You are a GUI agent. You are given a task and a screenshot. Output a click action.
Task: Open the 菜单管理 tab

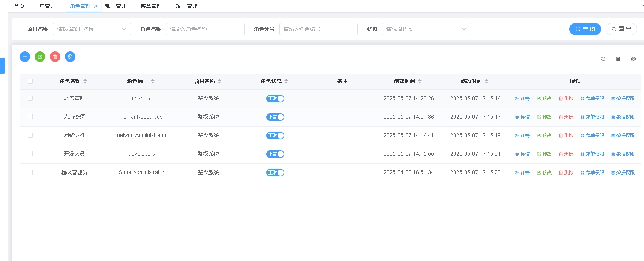[151, 6]
